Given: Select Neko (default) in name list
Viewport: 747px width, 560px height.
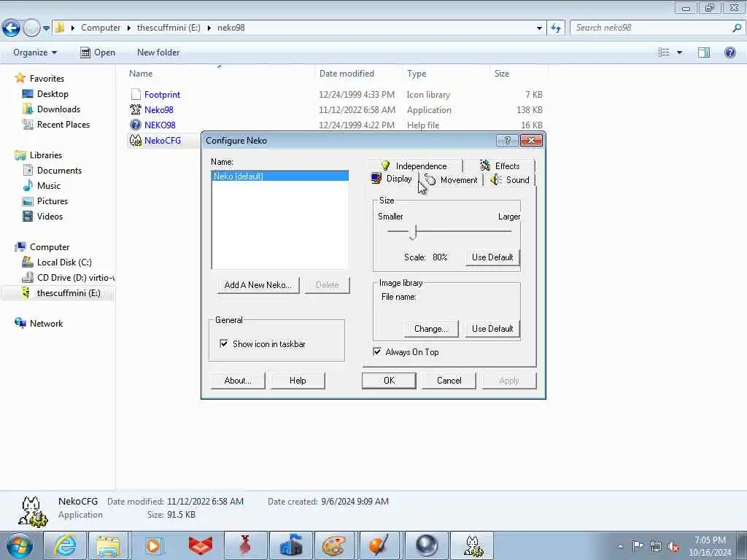Looking at the screenshot, I should (279, 176).
